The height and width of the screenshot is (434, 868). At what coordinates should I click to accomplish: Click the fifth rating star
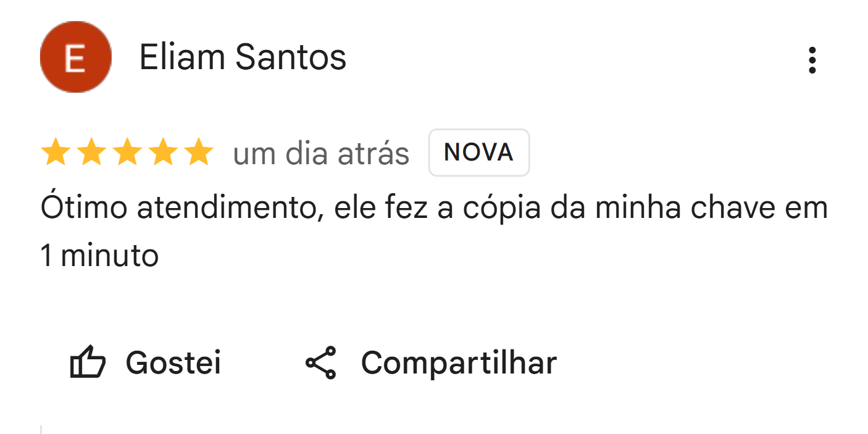click(199, 152)
